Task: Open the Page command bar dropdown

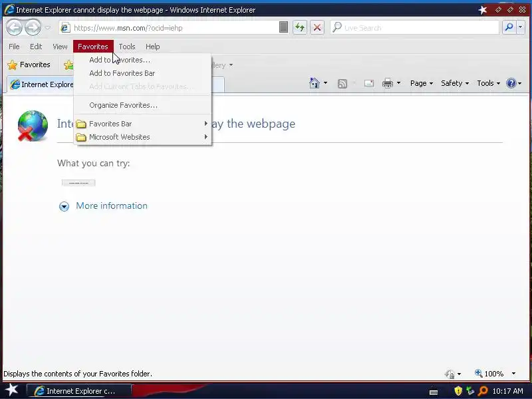Action: [x=422, y=83]
